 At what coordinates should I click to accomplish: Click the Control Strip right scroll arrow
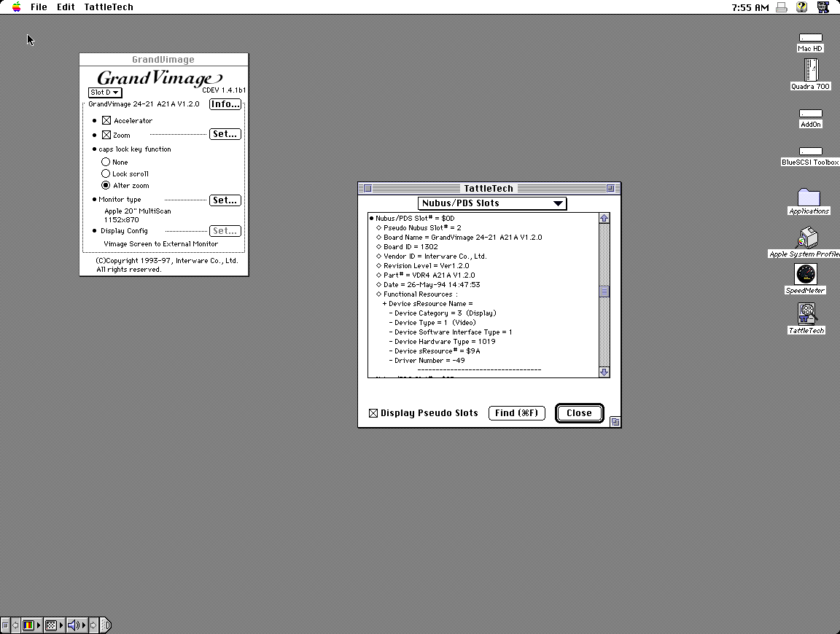click(93, 625)
